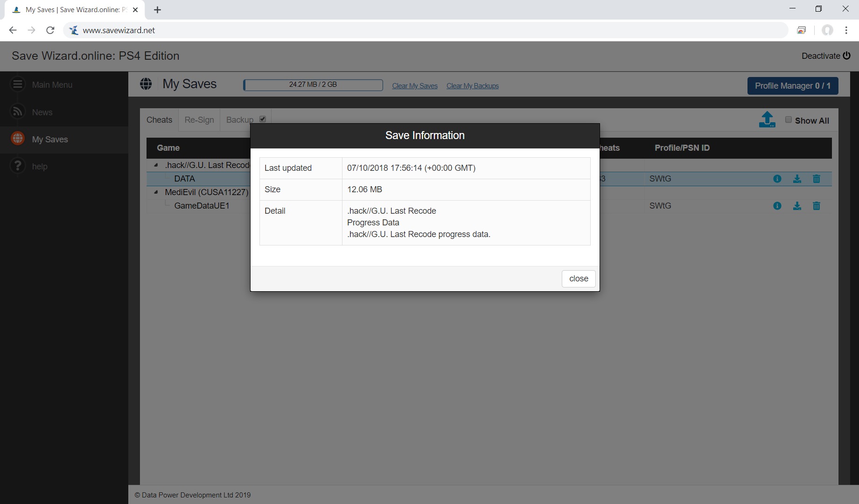
Task: Click the My Saves globe icon in sidebar
Action: point(18,139)
